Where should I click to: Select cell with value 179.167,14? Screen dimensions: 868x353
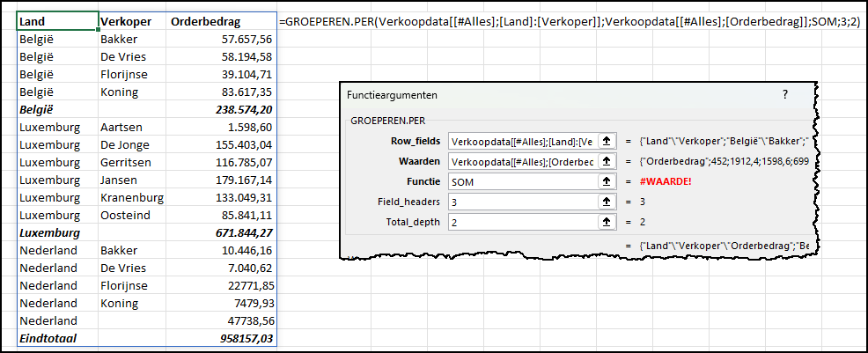click(222, 180)
